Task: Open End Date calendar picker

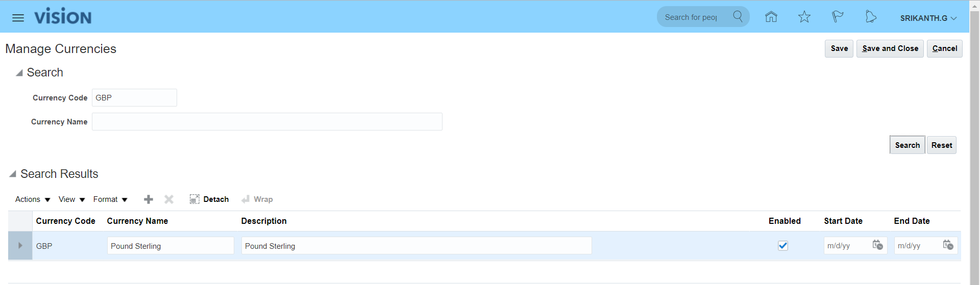Action: [948, 245]
